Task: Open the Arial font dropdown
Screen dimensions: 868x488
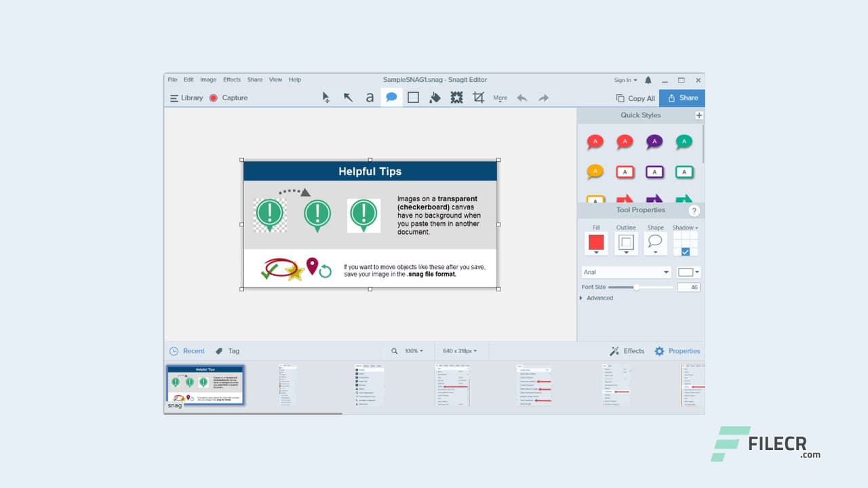Action: [625, 272]
